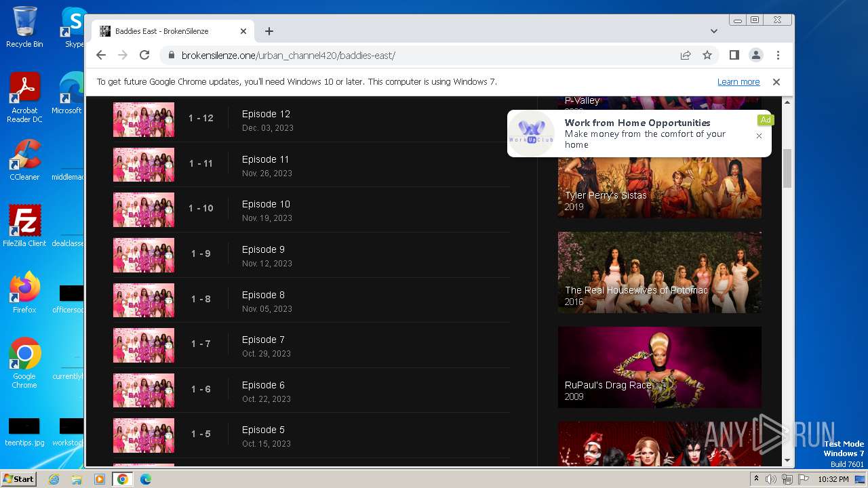Dismiss the Chrome update notification bar
868x488 pixels.
pyautogui.click(x=776, y=82)
